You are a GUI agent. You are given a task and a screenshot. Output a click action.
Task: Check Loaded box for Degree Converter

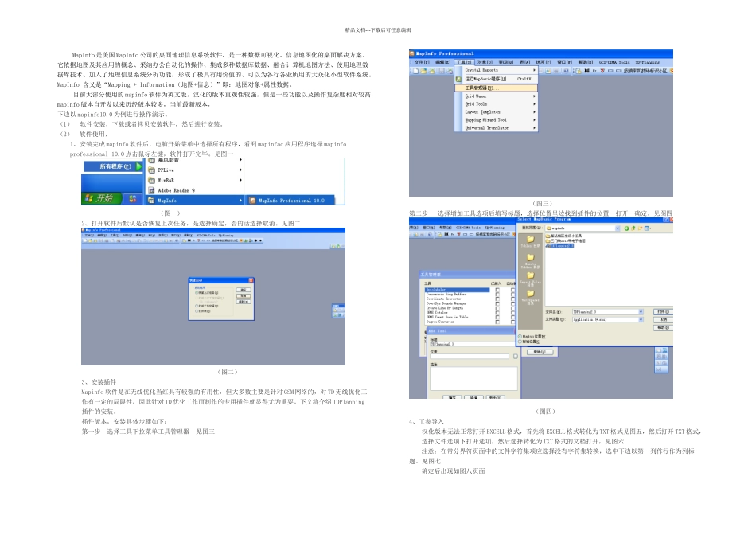497,322
